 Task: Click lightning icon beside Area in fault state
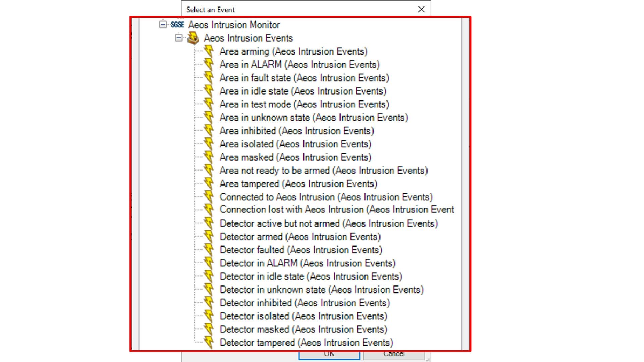[x=209, y=78]
